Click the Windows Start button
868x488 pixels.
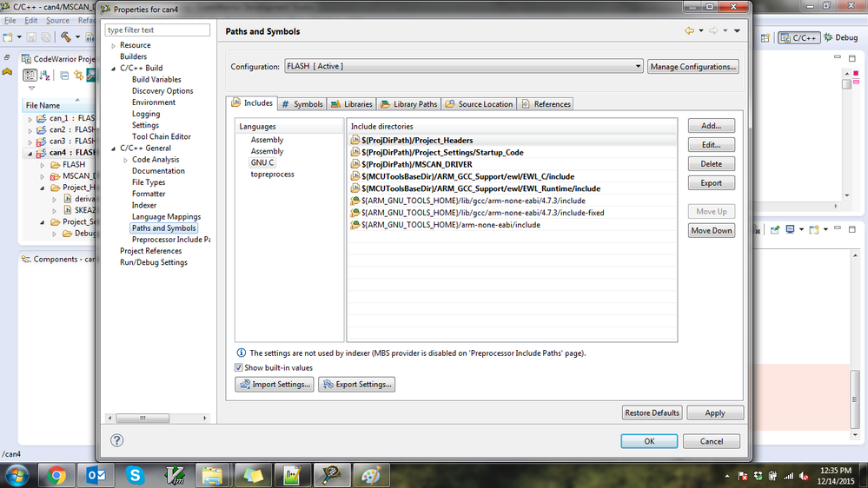click(17, 475)
